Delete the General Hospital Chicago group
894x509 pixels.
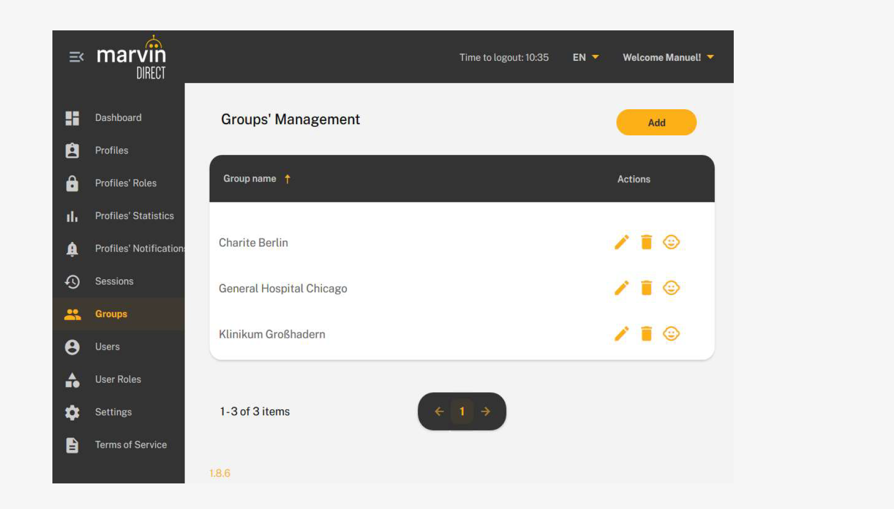646,288
